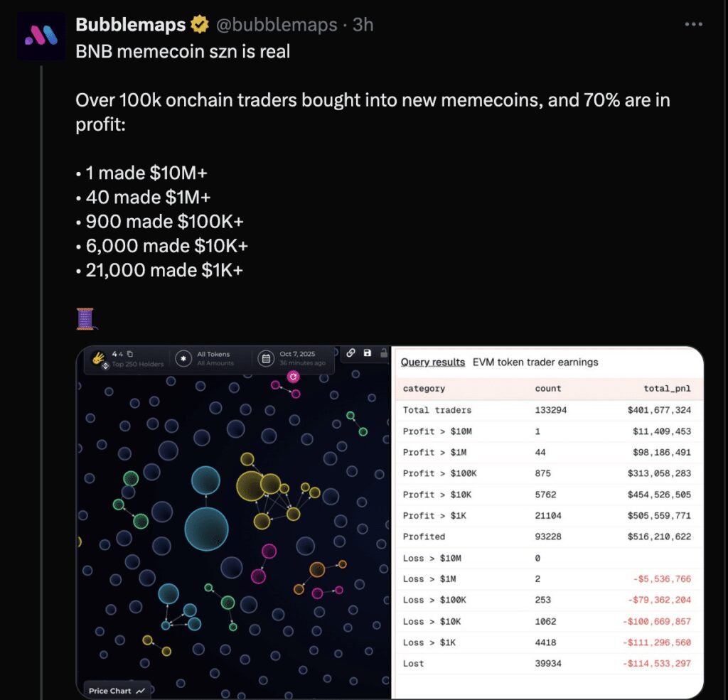Screen dimensions: 728x700
Task: Select the link/share icon in the map toolbar
Action: click(350, 353)
